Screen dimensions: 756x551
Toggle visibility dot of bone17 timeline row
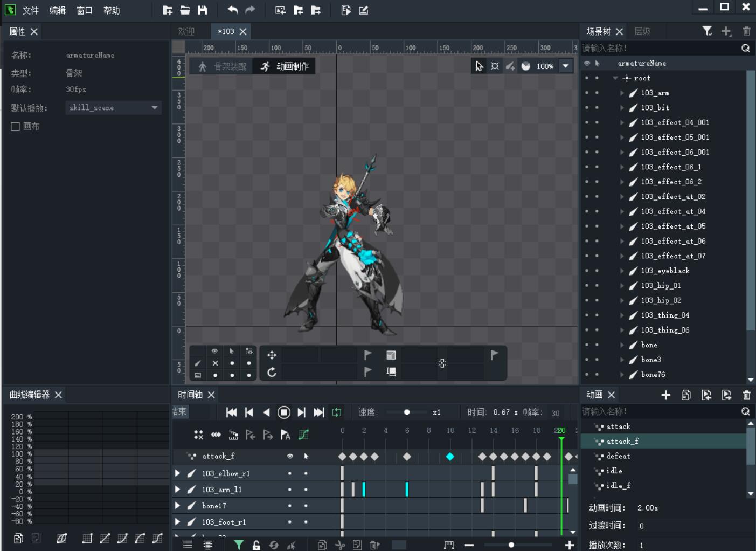290,506
